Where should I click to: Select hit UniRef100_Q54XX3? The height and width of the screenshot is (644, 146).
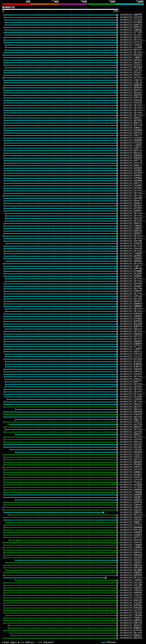(x=131, y=405)
